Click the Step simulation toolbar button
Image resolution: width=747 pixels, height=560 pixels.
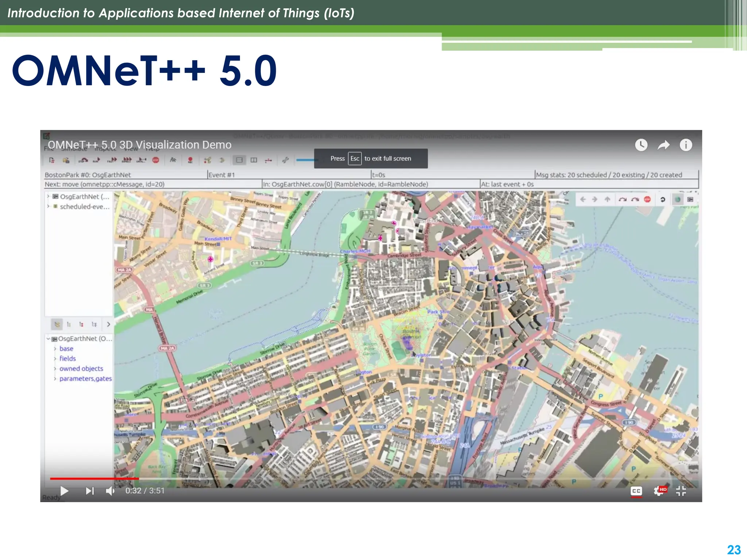pyautogui.click(x=84, y=160)
